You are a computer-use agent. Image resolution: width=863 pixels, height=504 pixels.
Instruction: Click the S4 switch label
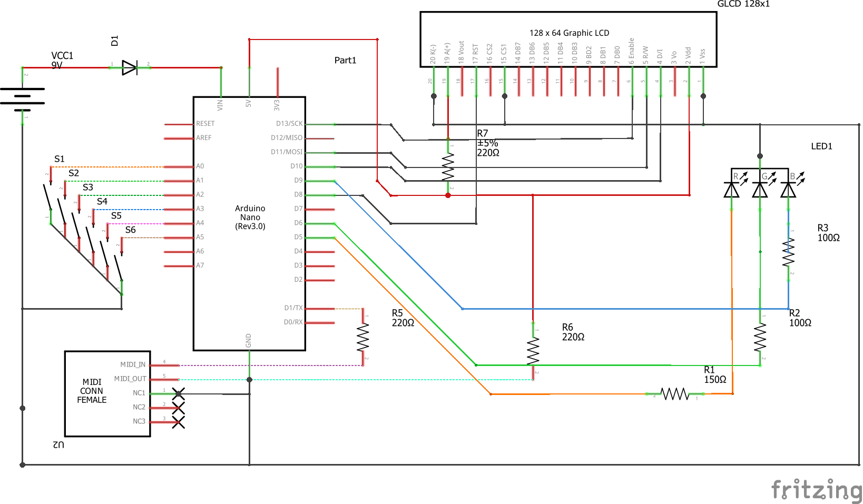pyautogui.click(x=102, y=202)
